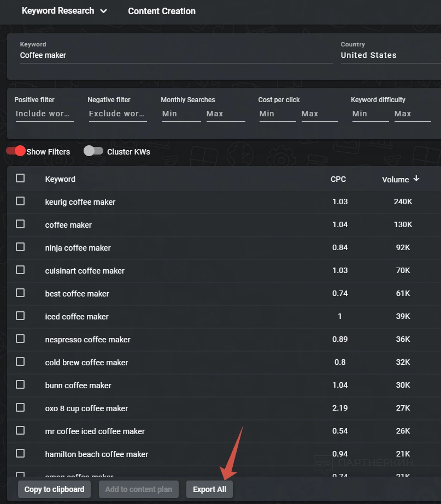Click the Volume sort arrow icon

(x=416, y=179)
